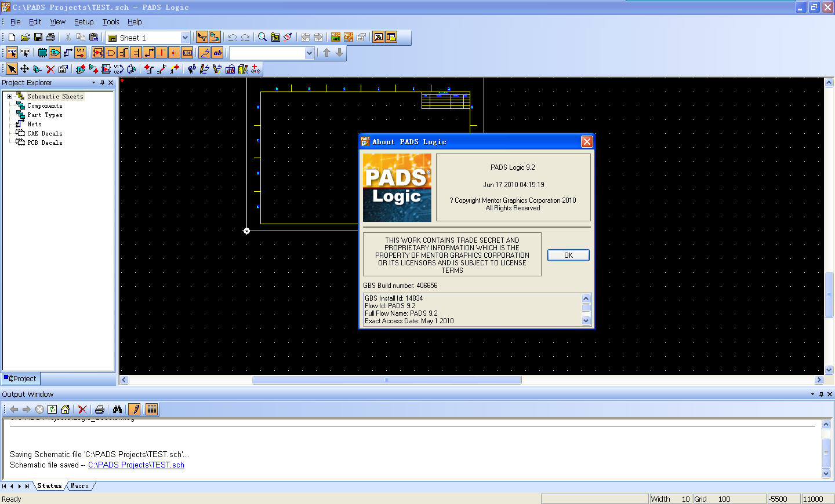Select Part Types in Project Explorer
835x504 pixels.
click(x=45, y=115)
